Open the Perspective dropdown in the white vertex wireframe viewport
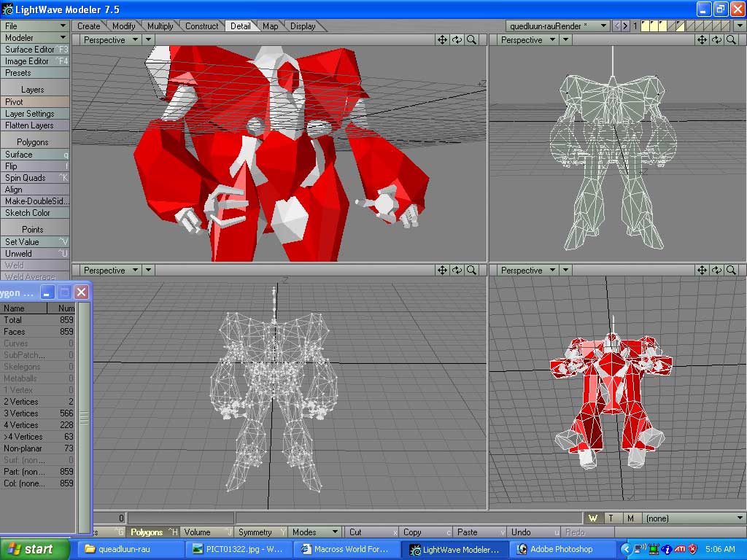 click(x=110, y=270)
